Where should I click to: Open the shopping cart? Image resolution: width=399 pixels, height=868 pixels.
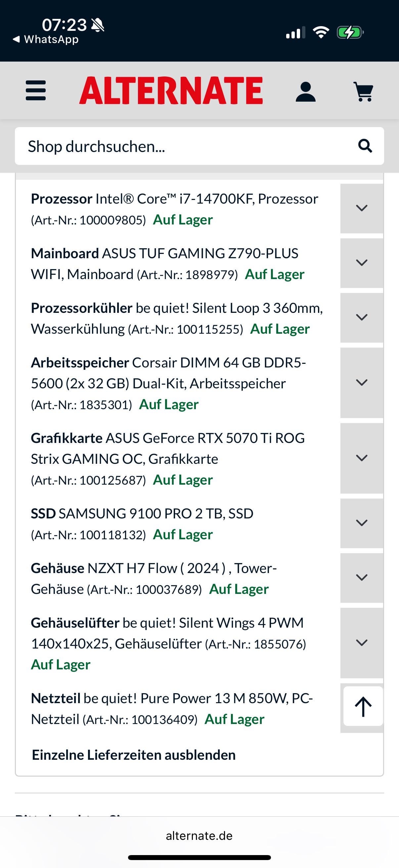pos(363,92)
